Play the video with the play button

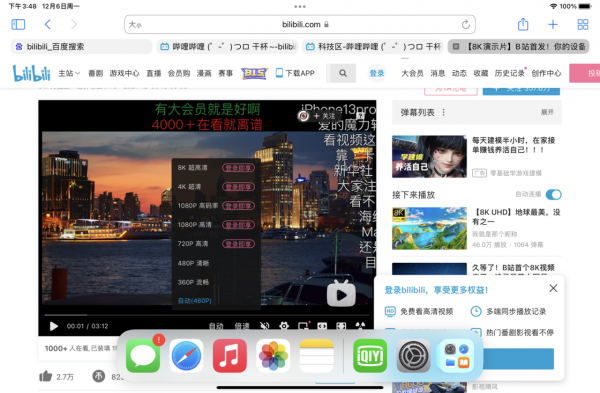tap(54, 326)
